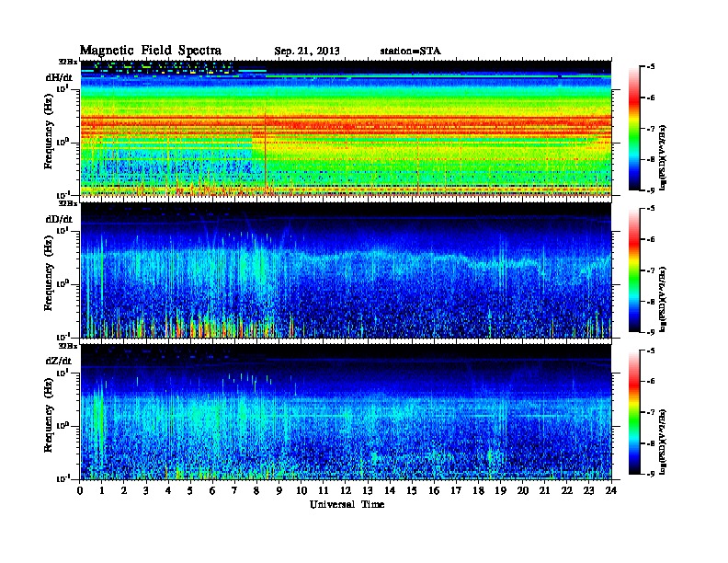This screenshot has width=728, height=563.
Task: Click inside the dD/dt spectrogram plot
Action: click(x=346, y=270)
